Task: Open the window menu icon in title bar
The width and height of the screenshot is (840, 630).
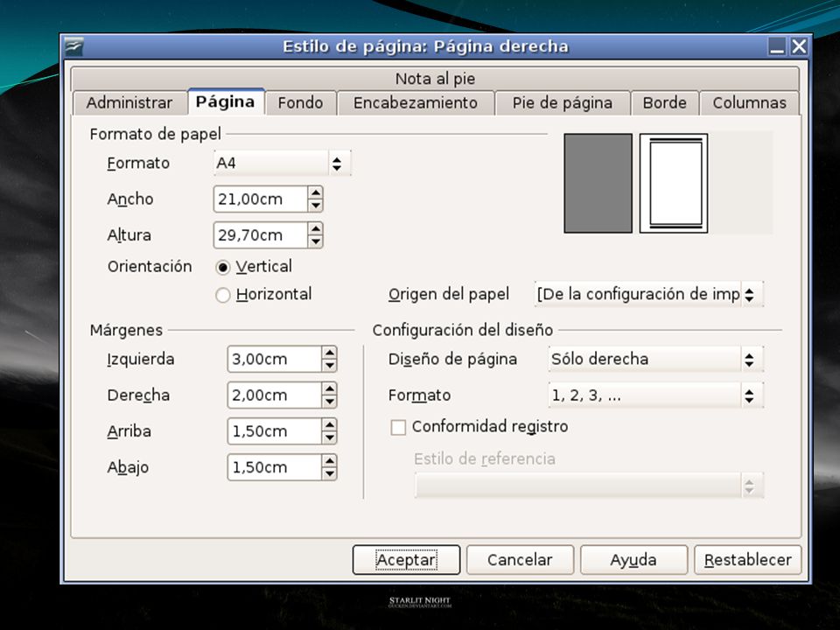Action: point(73,47)
